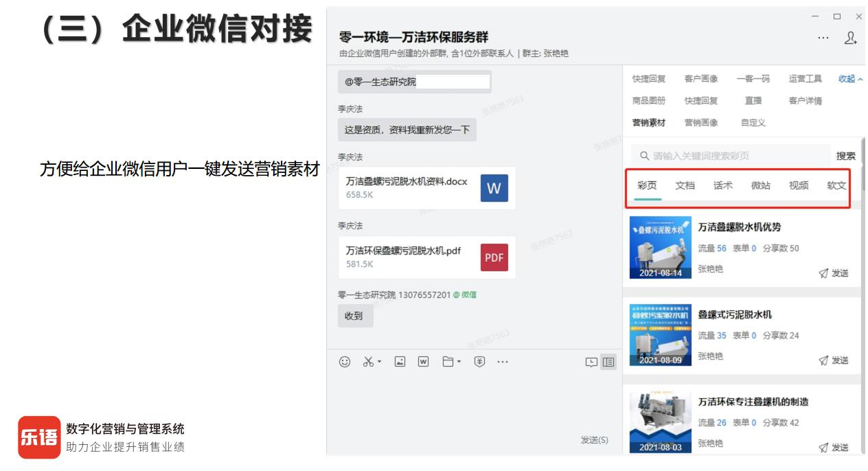
Task: Open thumbnail dated 2021-08-03
Action: [x=661, y=422]
